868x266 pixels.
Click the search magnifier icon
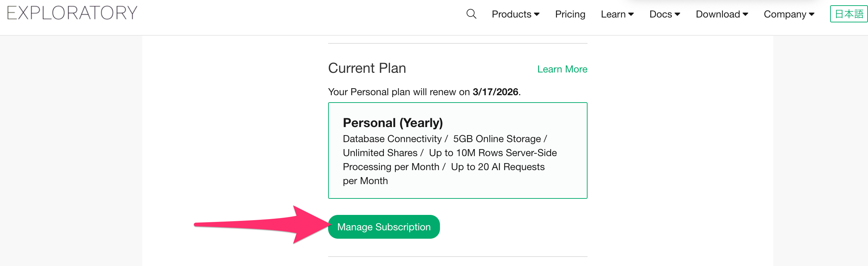tap(471, 14)
